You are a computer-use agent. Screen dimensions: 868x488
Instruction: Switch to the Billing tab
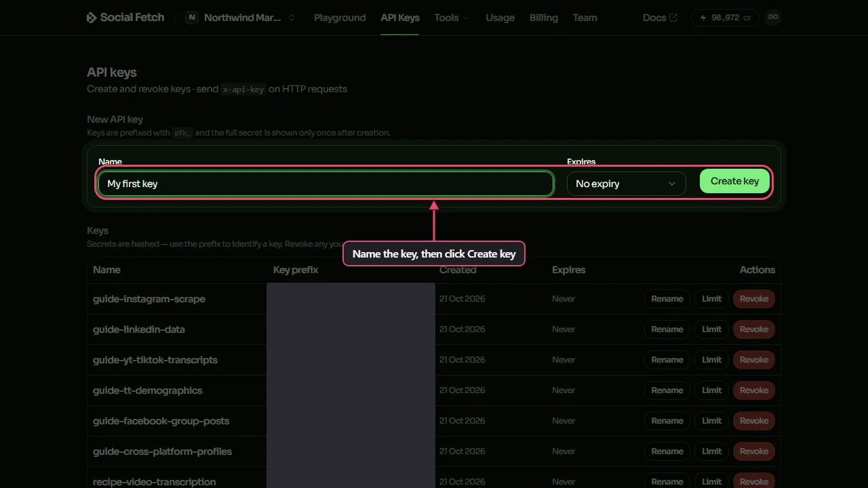pos(544,18)
